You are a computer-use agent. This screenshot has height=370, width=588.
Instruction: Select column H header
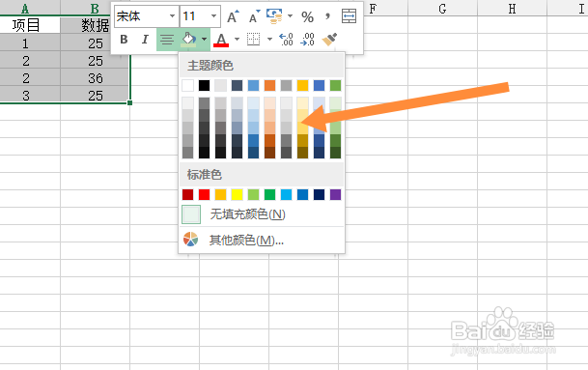click(x=513, y=8)
